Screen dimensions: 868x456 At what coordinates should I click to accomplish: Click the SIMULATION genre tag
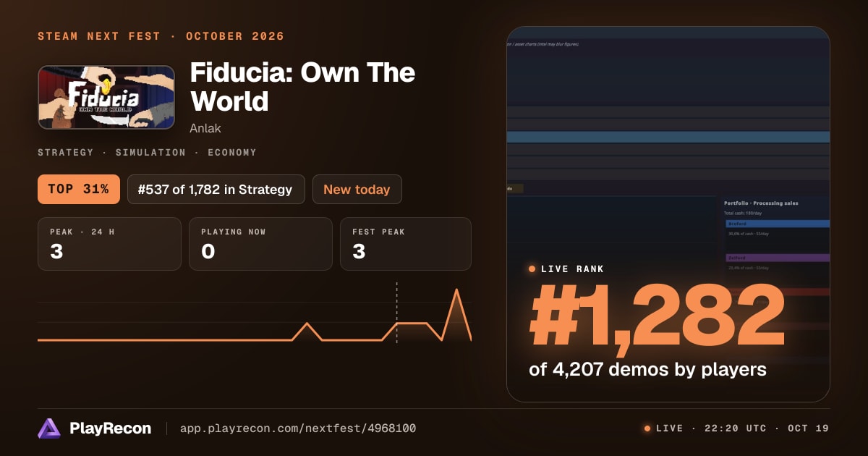coord(150,153)
